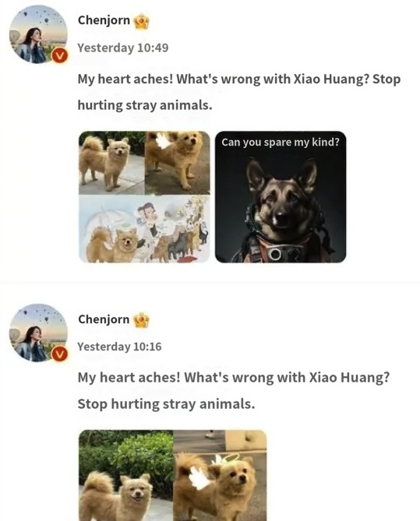The image size is (420, 521).
Task: Click the verified V badge on the first avatar
Action: [59, 55]
